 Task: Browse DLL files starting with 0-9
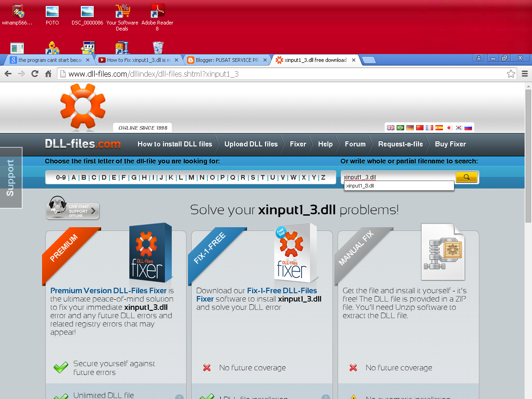[61, 177]
